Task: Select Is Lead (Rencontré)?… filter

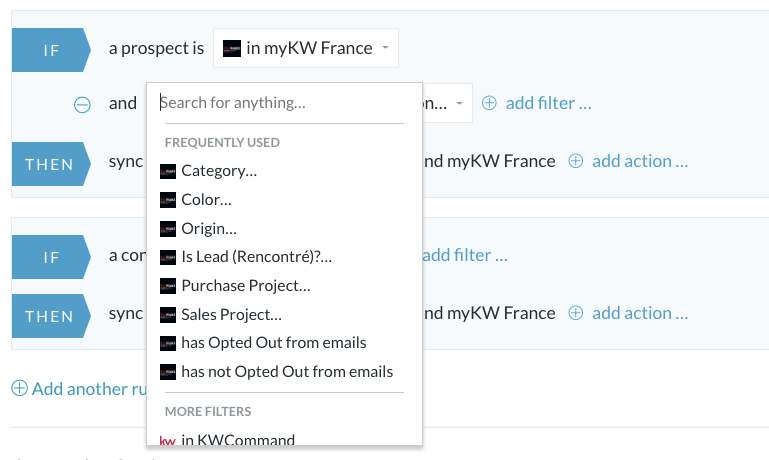Action: click(x=256, y=257)
